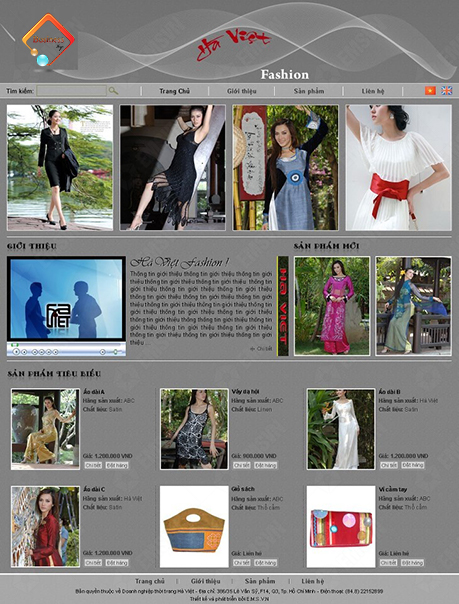Image resolution: width=459 pixels, height=604 pixels.
Task: Open Trang Chủ in the top navigation
Action: (174, 91)
